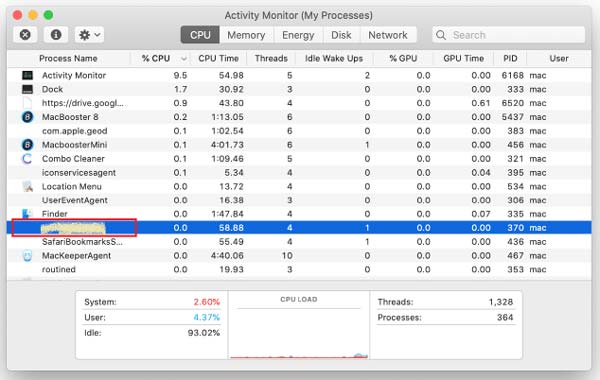Viewport: 600px width, 380px height.
Task: Select the Dock process icon
Action: pos(27,89)
